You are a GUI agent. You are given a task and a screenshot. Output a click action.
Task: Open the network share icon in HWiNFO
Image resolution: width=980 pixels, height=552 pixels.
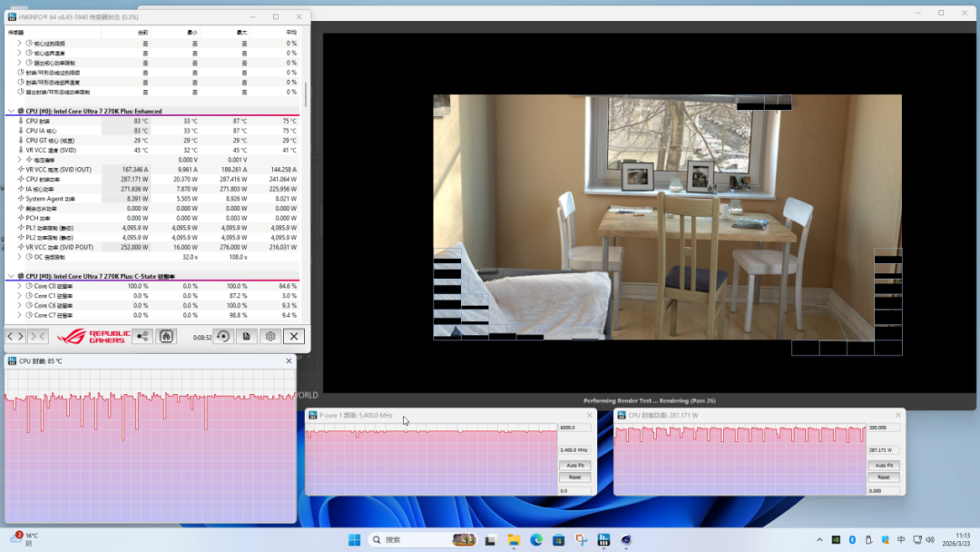(142, 336)
